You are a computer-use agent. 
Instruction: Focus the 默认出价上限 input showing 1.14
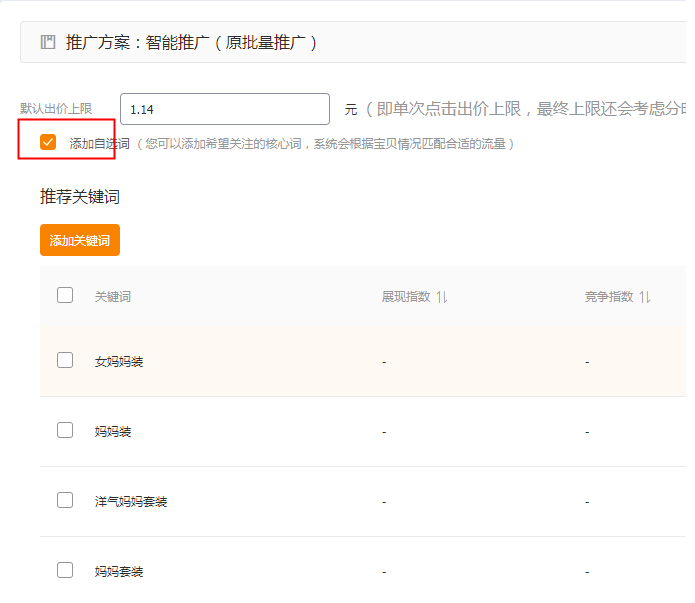[x=224, y=109]
